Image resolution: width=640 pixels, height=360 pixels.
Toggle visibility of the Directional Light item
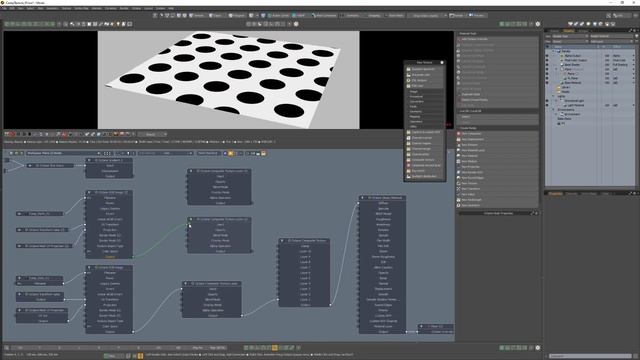[x=547, y=100]
